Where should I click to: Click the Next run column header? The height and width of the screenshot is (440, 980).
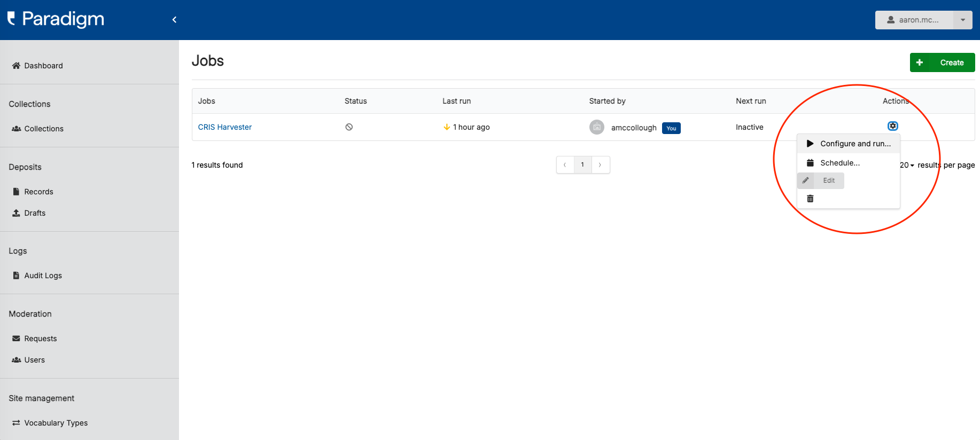click(751, 101)
